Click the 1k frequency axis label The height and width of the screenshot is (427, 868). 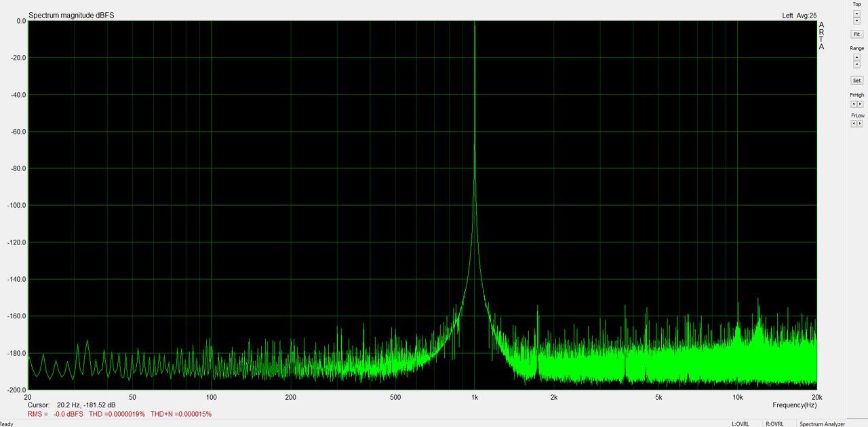(x=475, y=397)
